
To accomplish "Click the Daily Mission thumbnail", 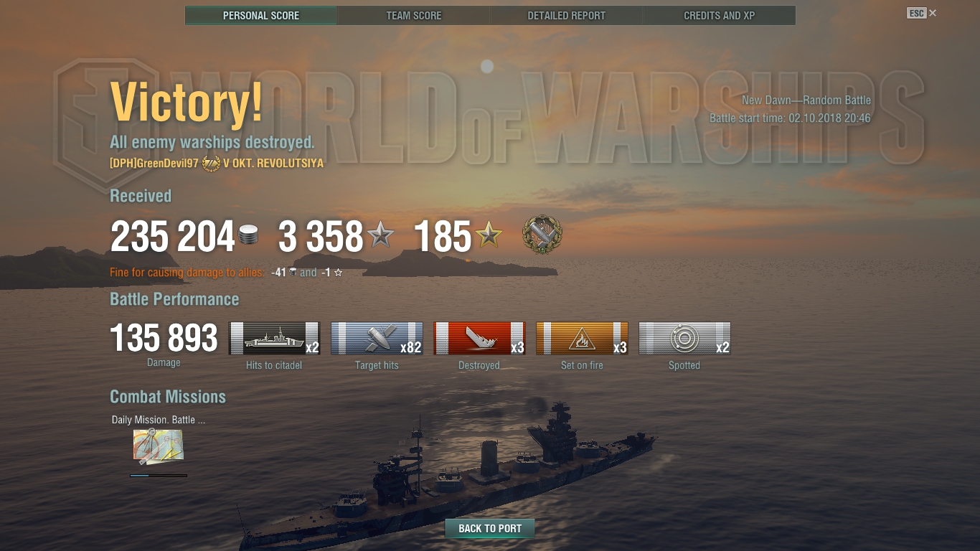I will click(159, 446).
